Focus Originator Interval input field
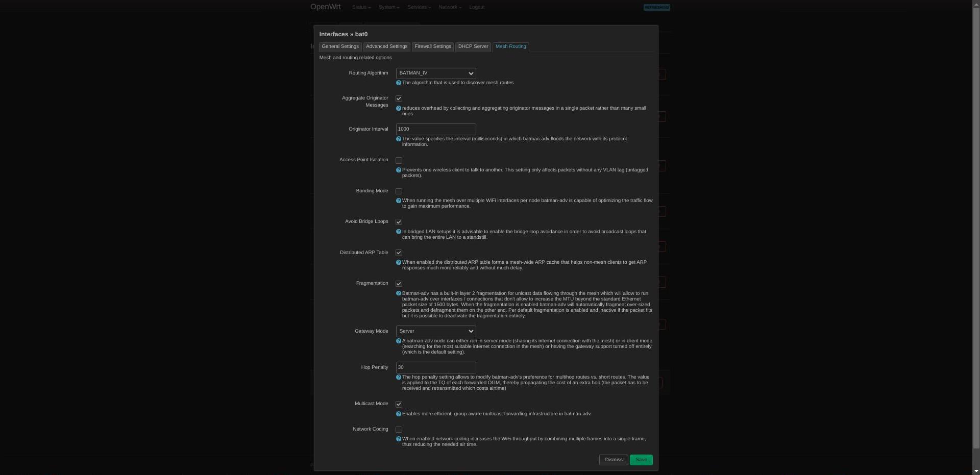Viewport: 980px width, 475px height. (436, 129)
